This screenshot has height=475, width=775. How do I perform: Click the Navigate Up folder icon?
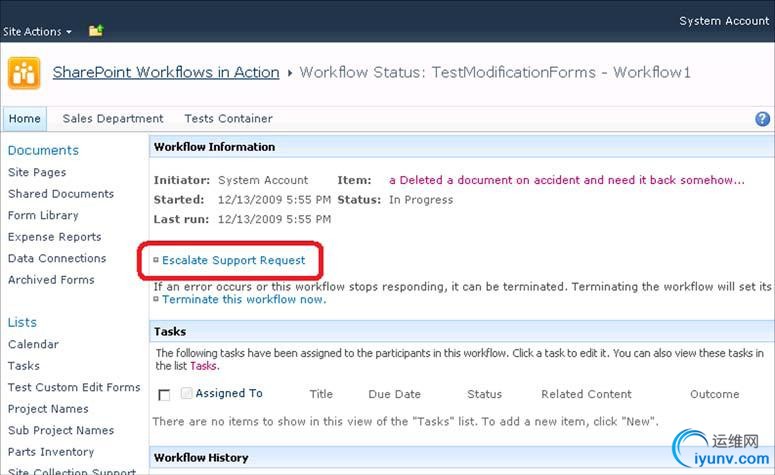point(96,31)
